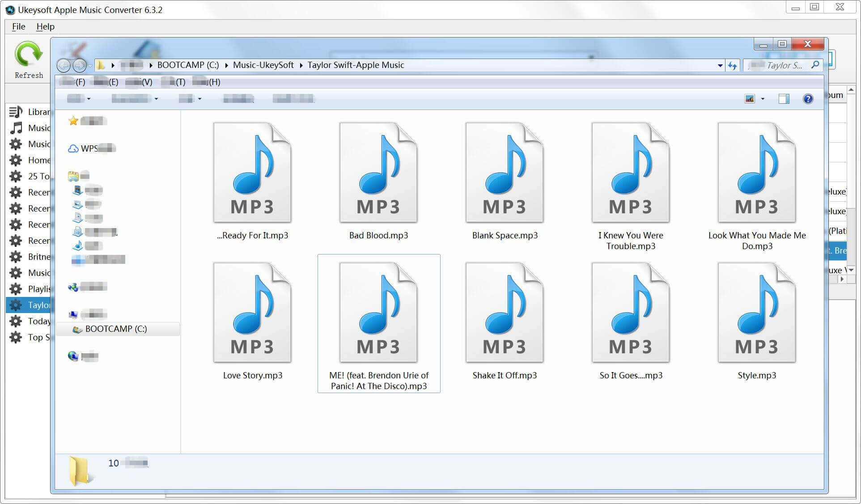Open second blurred toolbar dropdown in Explorer
The width and height of the screenshot is (861, 504).
[x=135, y=99]
